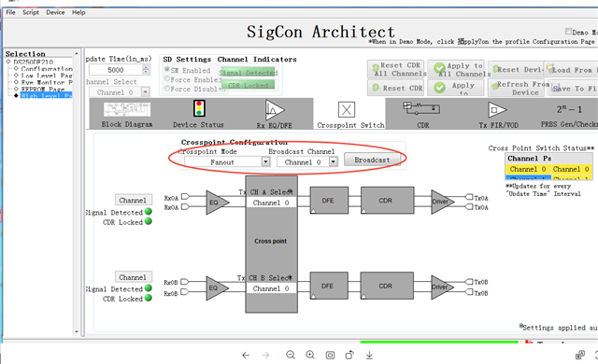
Task: Switch to the Device Status tab
Action: 198,114
